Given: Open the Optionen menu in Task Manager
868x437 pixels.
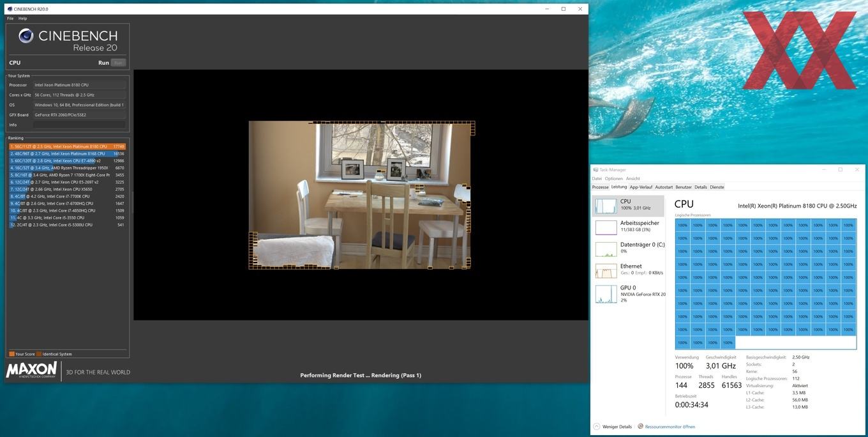Looking at the screenshot, I should click(613, 179).
